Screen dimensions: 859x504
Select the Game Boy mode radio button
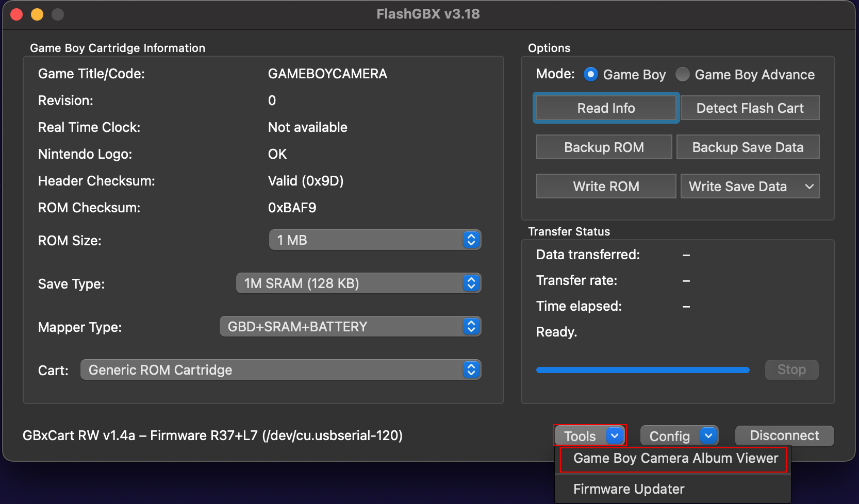click(x=591, y=75)
